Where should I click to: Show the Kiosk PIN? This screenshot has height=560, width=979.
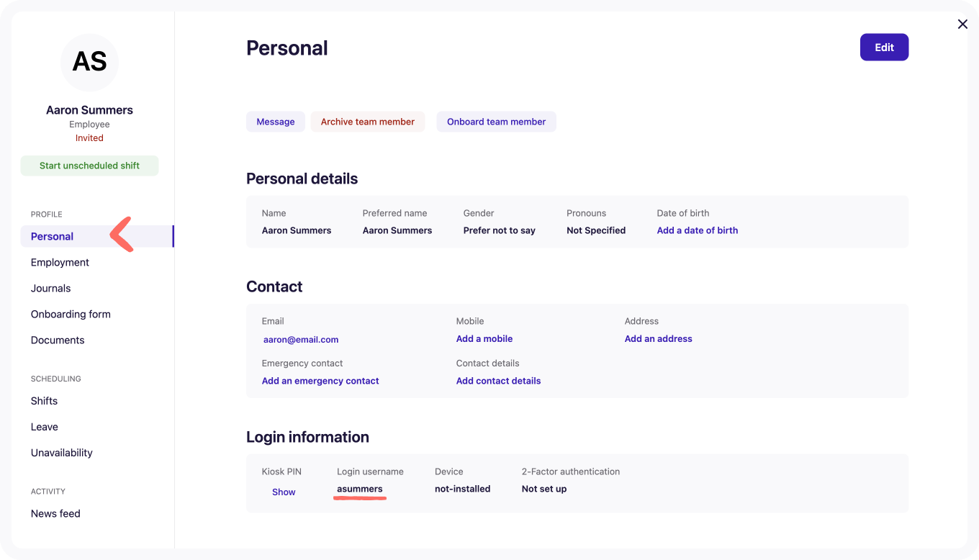(284, 492)
